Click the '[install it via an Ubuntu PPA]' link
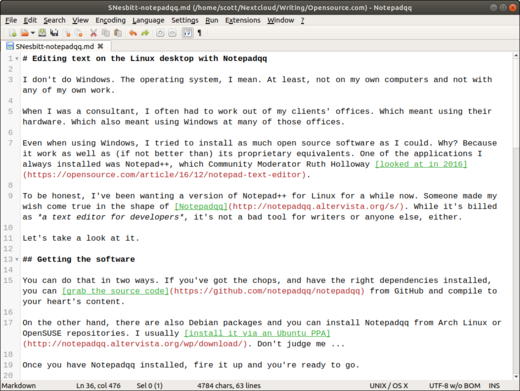 [257, 333]
